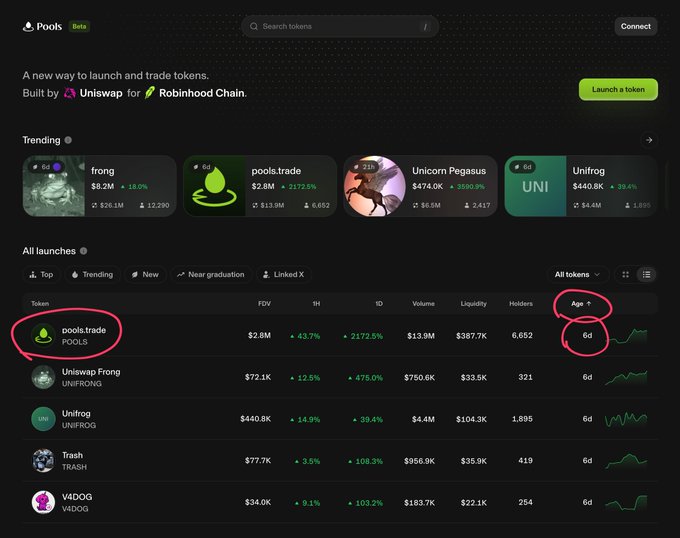This screenshot has width=680, height=538.
Task: Sort by 1D column header
Action: pyautogui.click(x=379, y=304)
